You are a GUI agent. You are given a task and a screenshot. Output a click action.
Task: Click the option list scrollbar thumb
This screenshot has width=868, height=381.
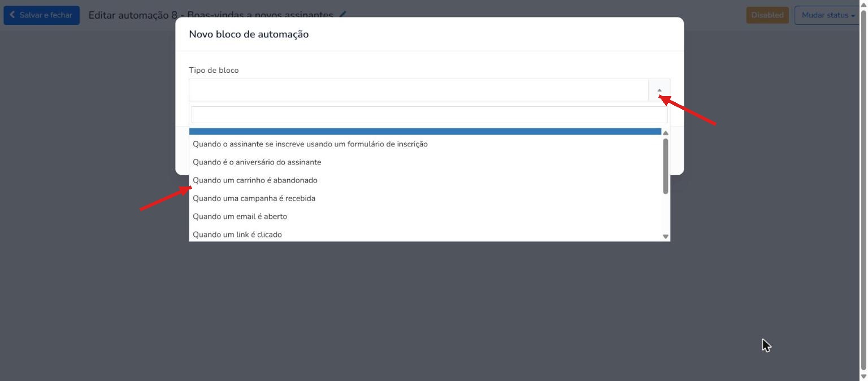666,166
